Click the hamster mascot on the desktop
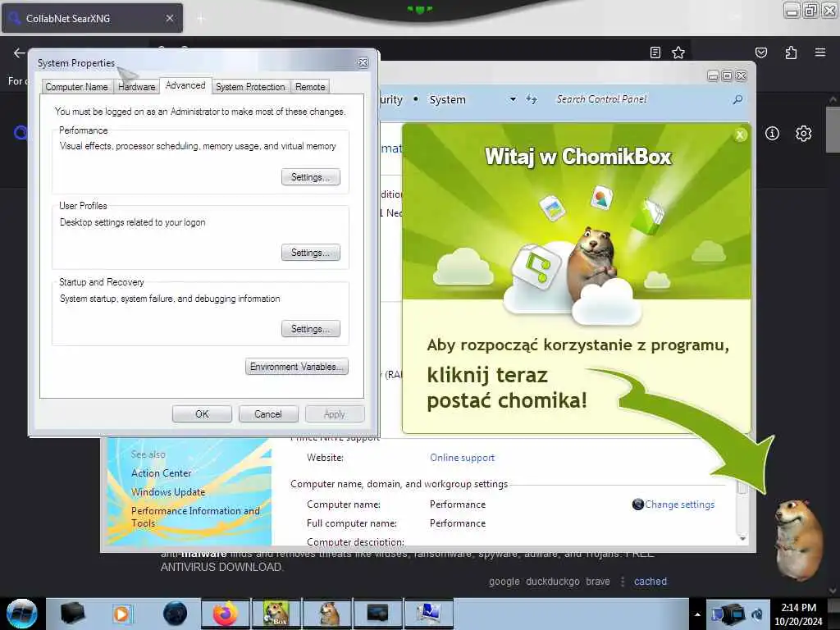This screenshot has height=630, width=840. tap(798, 540)
